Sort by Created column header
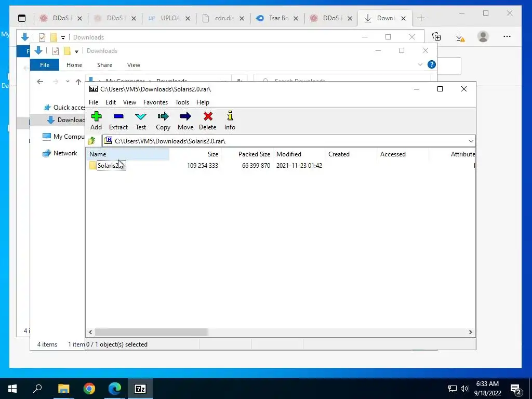The image size is (532, 399). click(351, 154)
